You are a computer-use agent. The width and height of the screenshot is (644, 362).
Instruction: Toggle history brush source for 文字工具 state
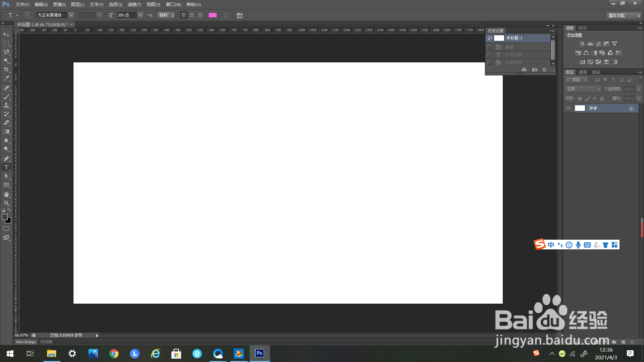pyautogui.click(x=489, y=55)
